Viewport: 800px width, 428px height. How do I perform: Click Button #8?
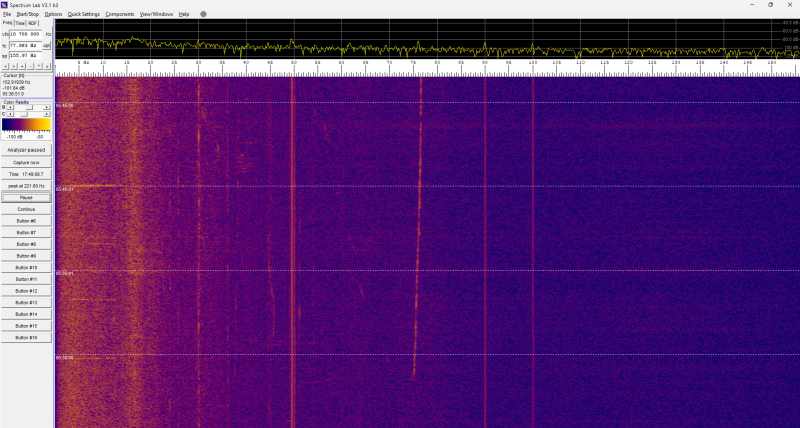point(26,244)
